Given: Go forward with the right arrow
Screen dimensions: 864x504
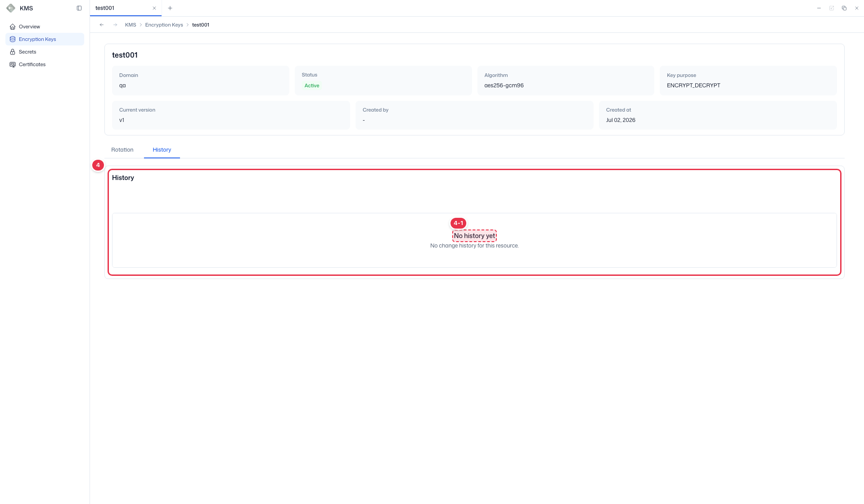Looking at the screenshot, I should pyautogui.click(x=115, y=25).
